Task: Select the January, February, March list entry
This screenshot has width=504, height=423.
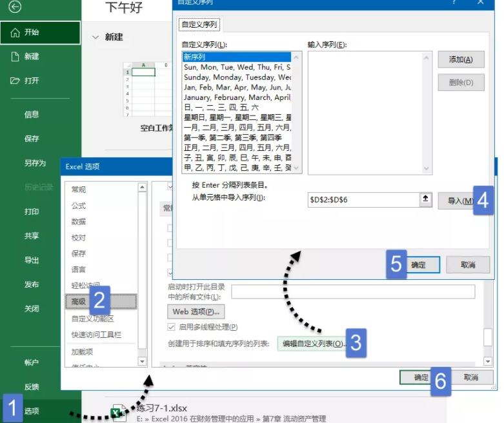Action: pyautogui.click(x=237, y=97)
